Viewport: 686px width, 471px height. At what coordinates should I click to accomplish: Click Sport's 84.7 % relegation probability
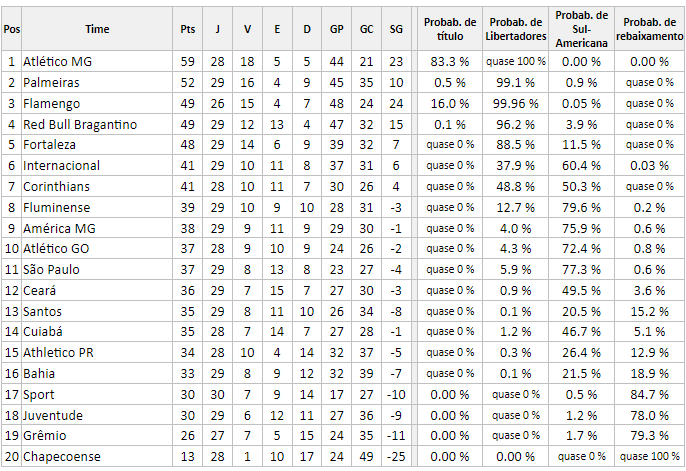coord(649,395)
